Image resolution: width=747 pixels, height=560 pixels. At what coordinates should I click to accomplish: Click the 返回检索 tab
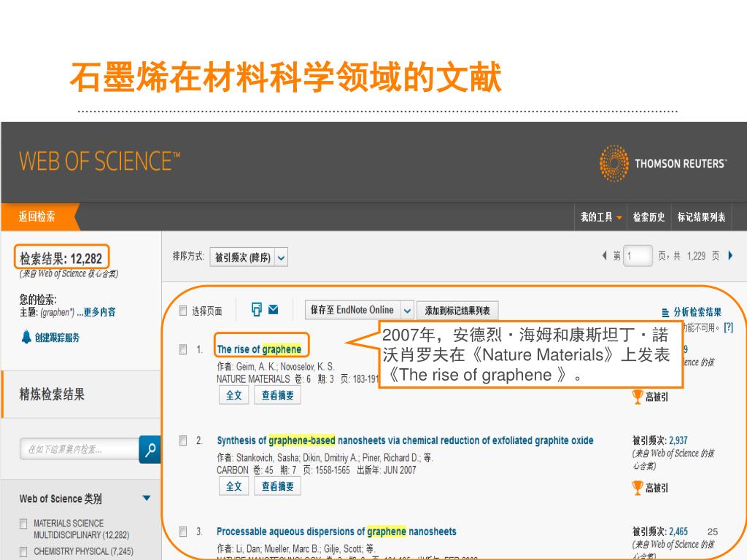pyautogui.click(x=37, y=217)
